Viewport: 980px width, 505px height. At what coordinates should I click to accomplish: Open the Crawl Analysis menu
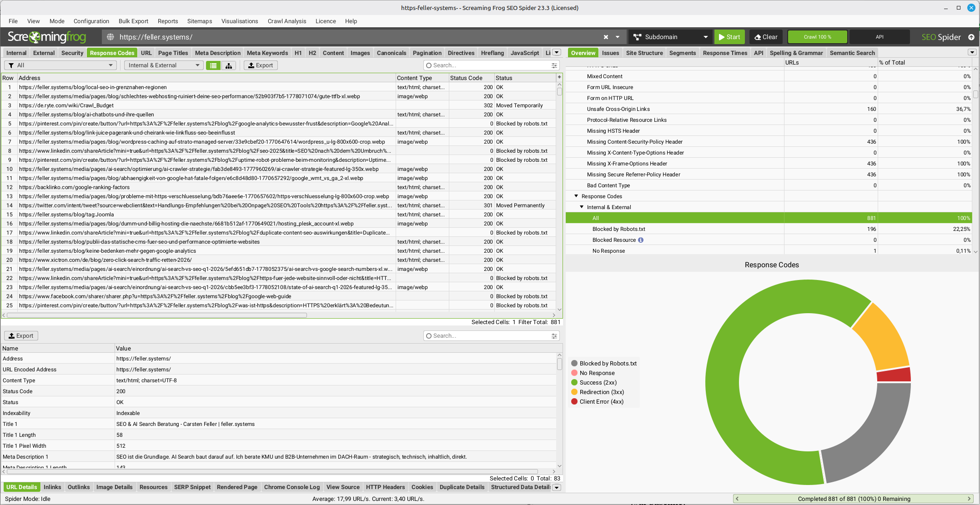(x=287, y=21)
